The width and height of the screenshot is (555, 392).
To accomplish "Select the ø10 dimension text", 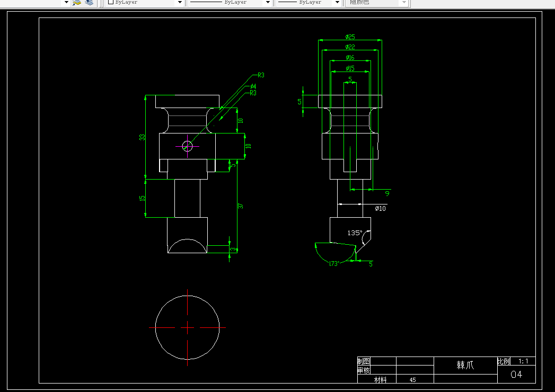I will tap(381, 208).
